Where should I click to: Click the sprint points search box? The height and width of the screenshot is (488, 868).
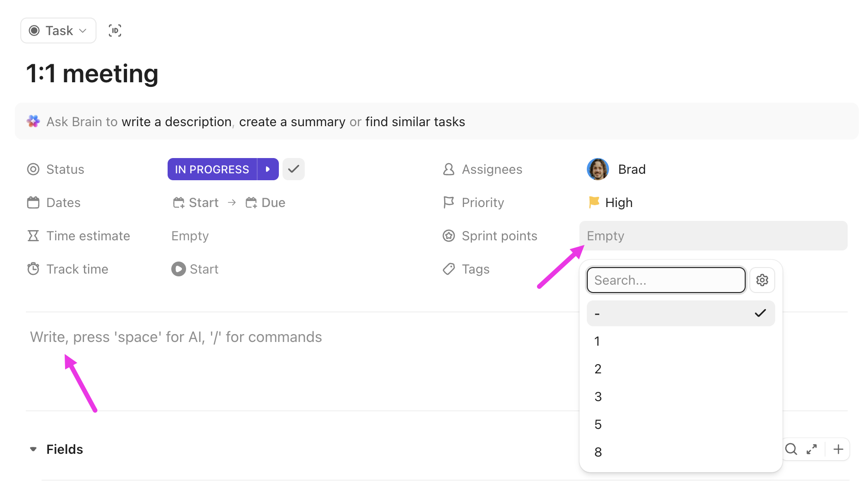(665, 280)
